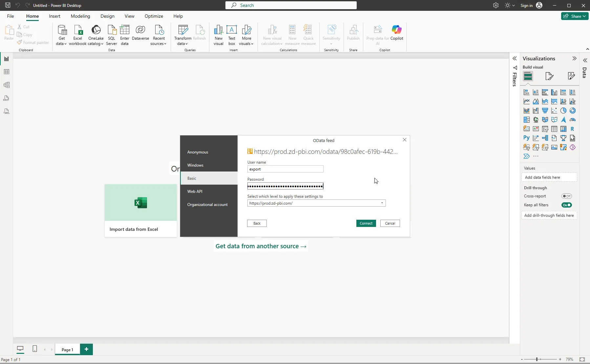
Task: Toggle Cross-report drill through switch
Action: [x=567, y=196]
